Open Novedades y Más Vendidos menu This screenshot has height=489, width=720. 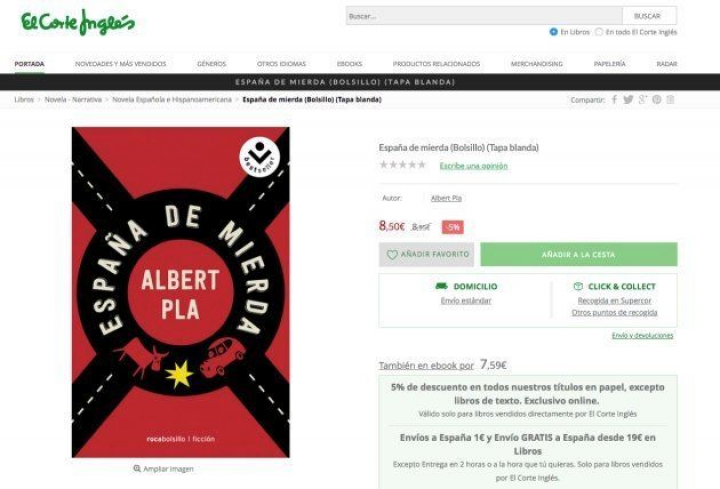point(121,64)
